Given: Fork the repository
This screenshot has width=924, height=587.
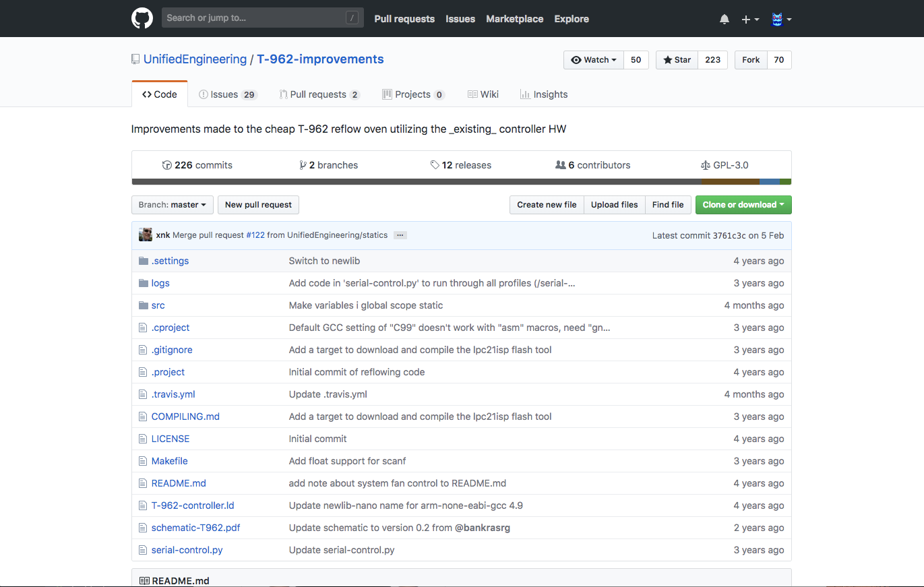Looking at the screenshot, I should pos(751,60).
